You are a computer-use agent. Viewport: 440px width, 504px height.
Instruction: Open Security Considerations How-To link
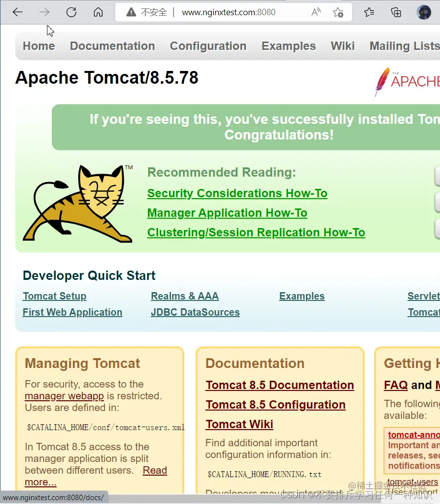(237, 193)
